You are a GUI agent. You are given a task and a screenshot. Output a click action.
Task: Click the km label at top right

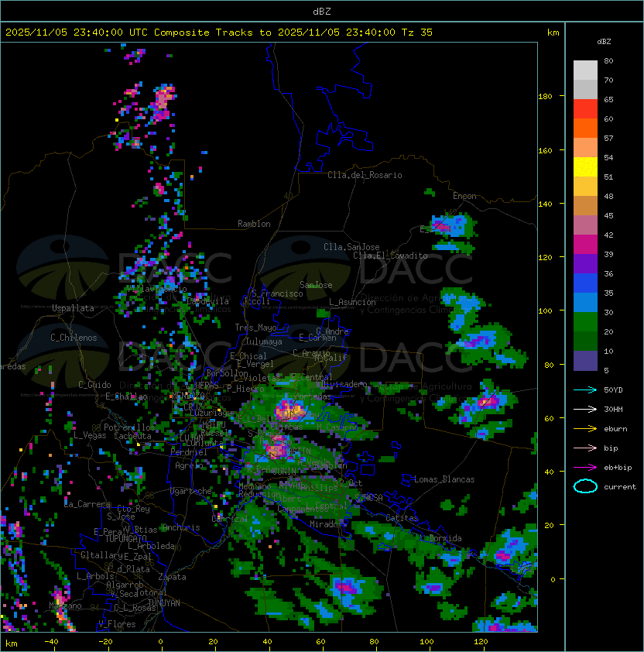(553, 33)
